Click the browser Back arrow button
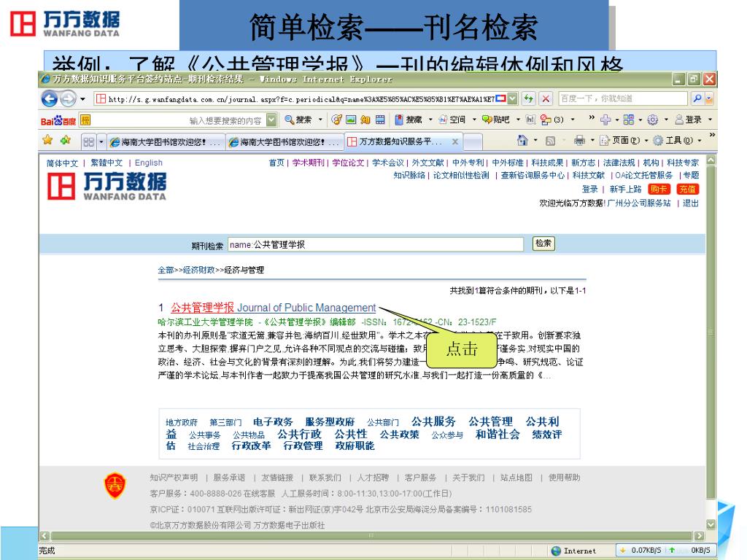 tap(49, 98)
